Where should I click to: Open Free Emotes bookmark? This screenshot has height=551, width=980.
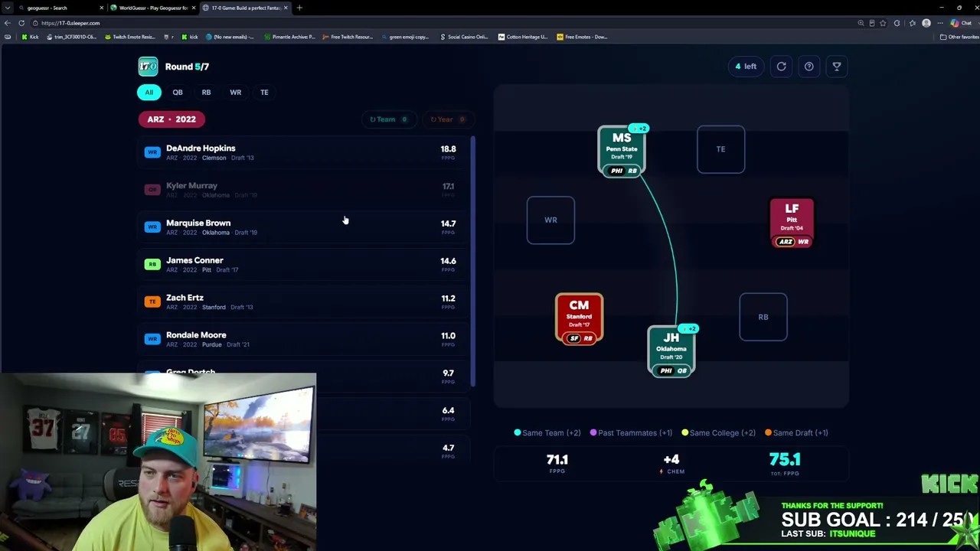582,37
